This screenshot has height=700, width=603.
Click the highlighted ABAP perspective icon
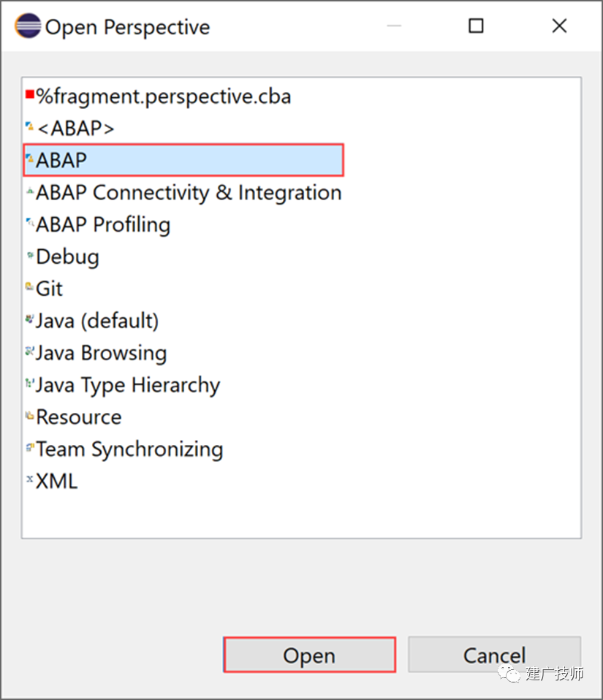[x=30, y=158]
